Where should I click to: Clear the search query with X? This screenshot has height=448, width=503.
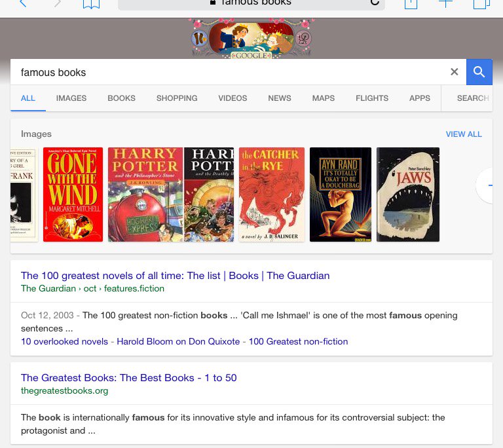click(455, 72)
